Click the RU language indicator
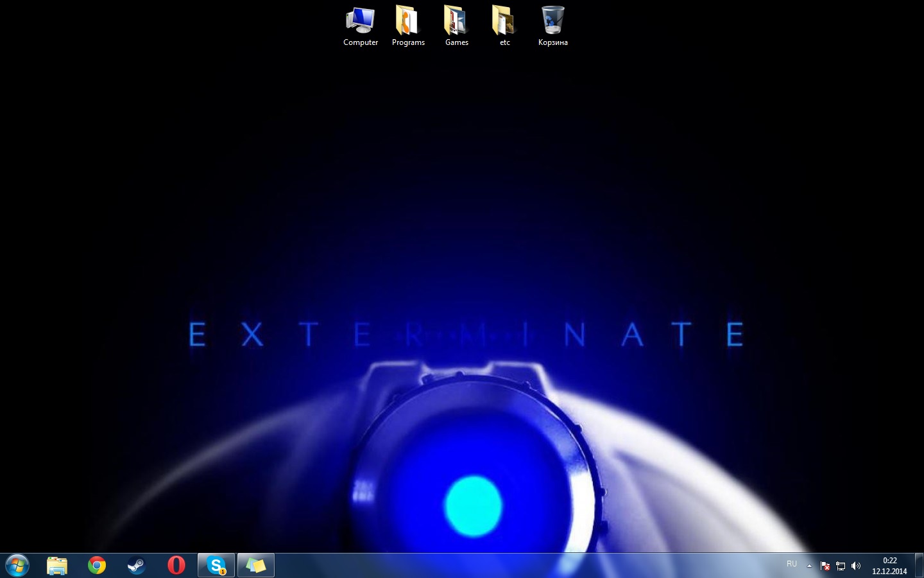Viewport: 924px width, 578px height. [792, 564]
